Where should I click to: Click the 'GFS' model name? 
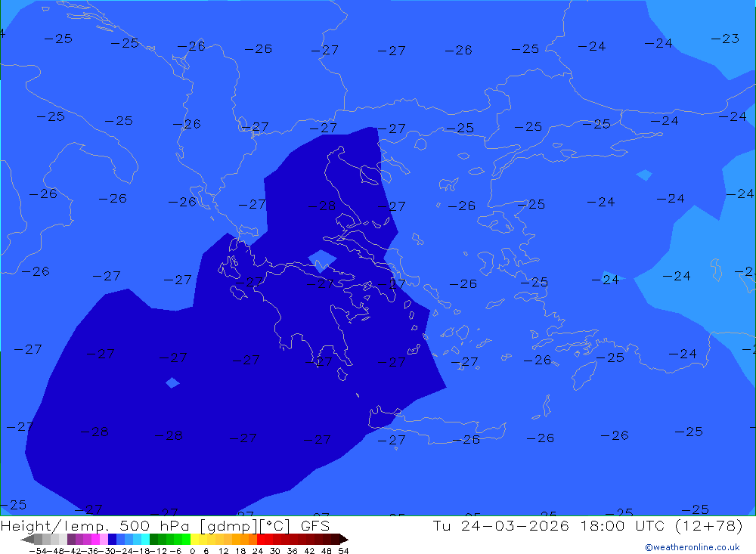(315, 525)
